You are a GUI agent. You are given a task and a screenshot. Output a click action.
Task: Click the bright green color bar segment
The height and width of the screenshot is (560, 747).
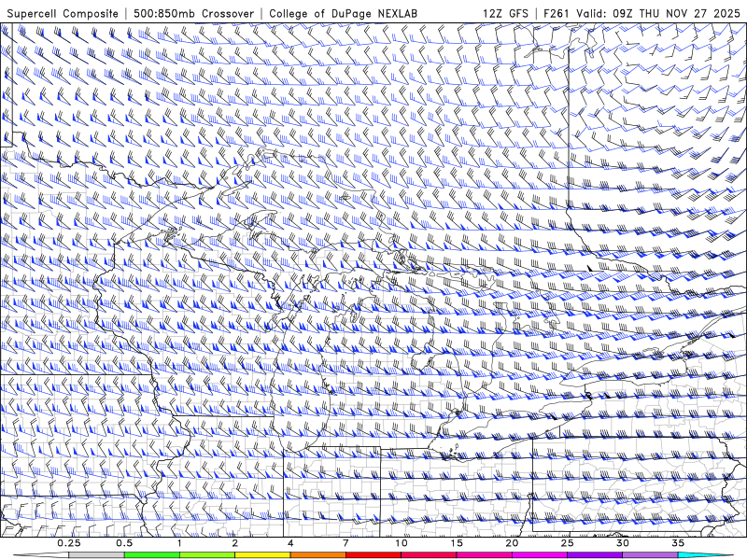[152, 555]
